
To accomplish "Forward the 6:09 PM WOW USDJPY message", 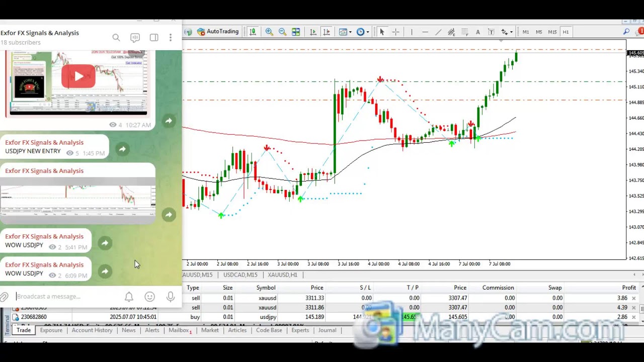I will [x=105, y=271].
